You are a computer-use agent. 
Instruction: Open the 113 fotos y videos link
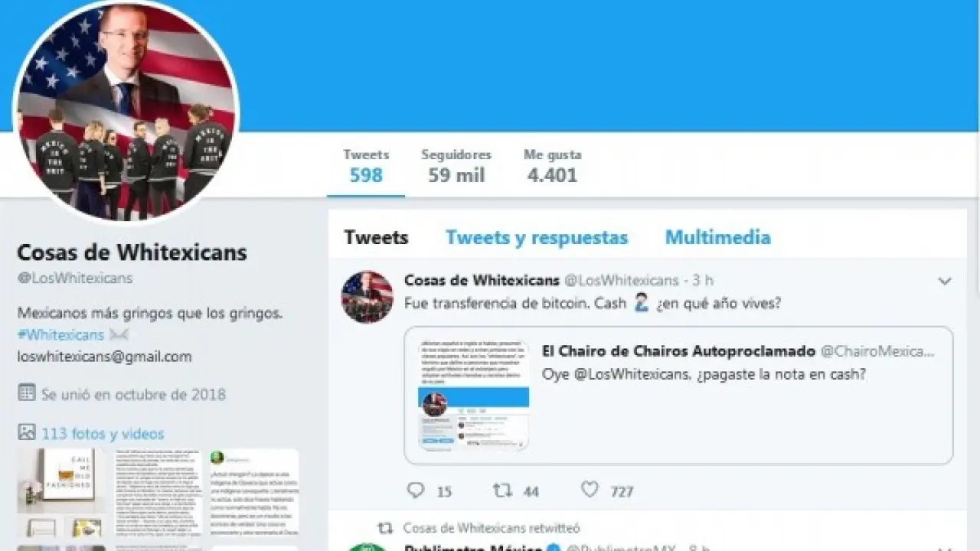tap(103, 433)
